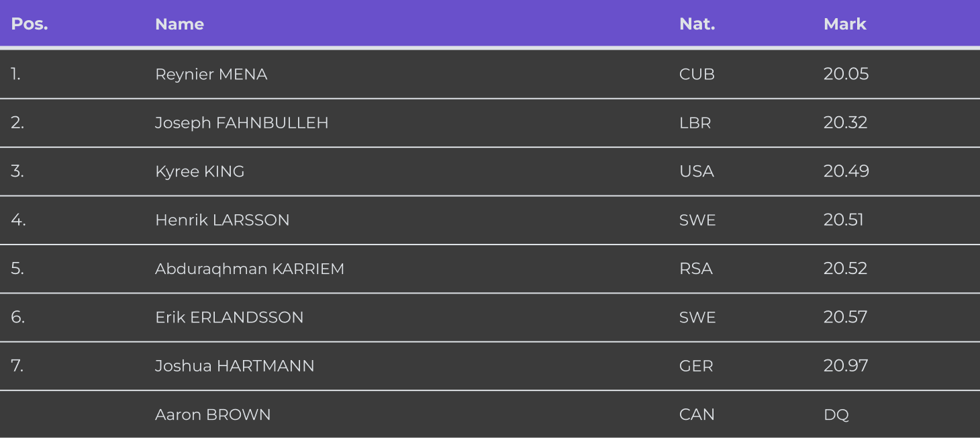
Task: Open Henrik LARSSON athlete entry
Action: click(222, 220)
